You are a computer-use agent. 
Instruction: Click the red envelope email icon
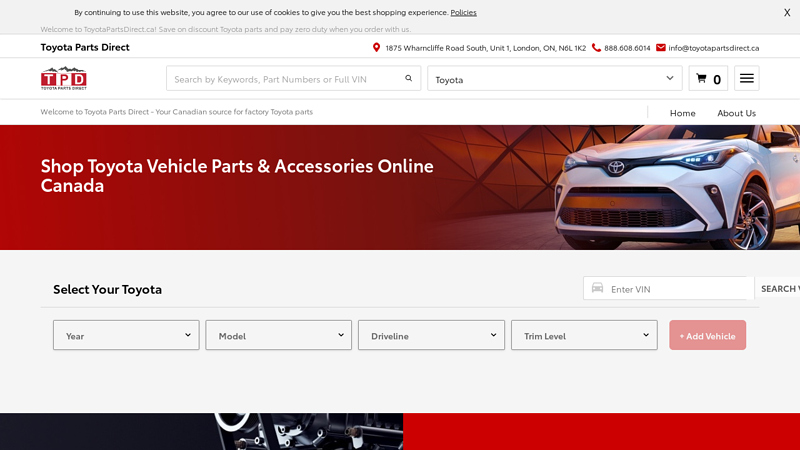661,47
